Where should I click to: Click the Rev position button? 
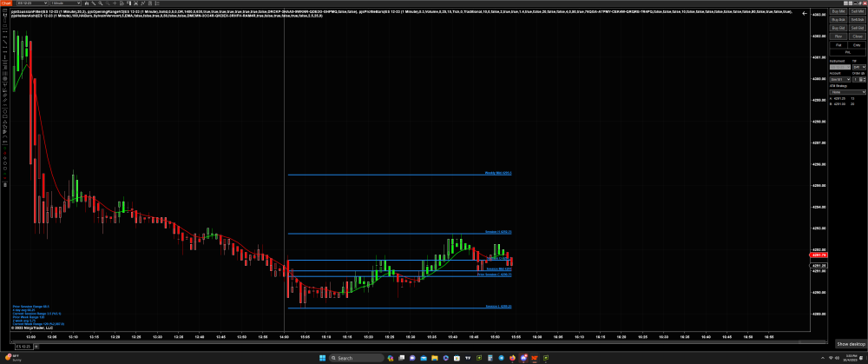[838, 36]
